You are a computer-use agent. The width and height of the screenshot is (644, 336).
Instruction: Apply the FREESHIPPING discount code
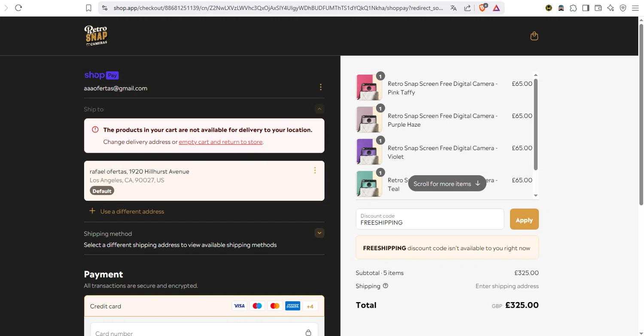point(524,219)
